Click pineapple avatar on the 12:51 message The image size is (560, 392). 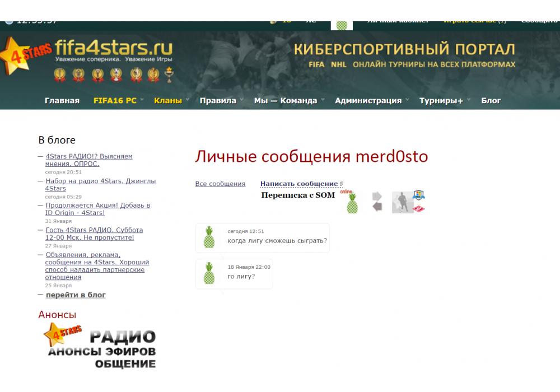point(209,237)
